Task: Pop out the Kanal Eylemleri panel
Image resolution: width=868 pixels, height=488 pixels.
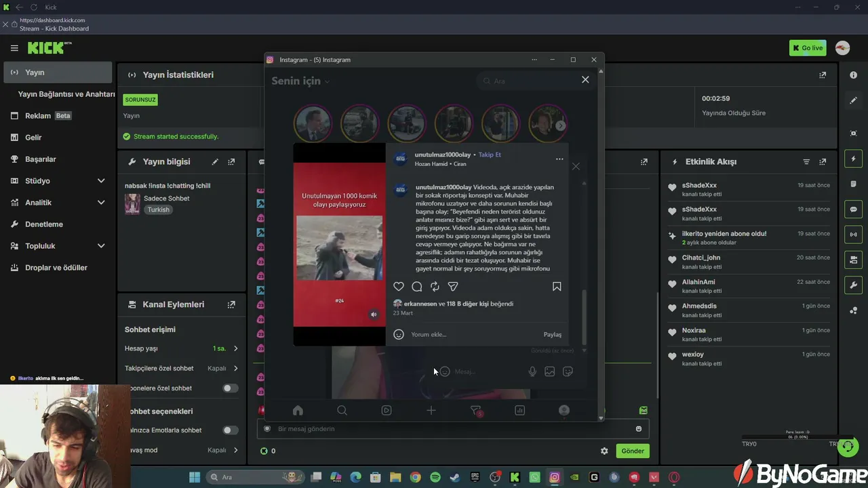Action: 231,305
